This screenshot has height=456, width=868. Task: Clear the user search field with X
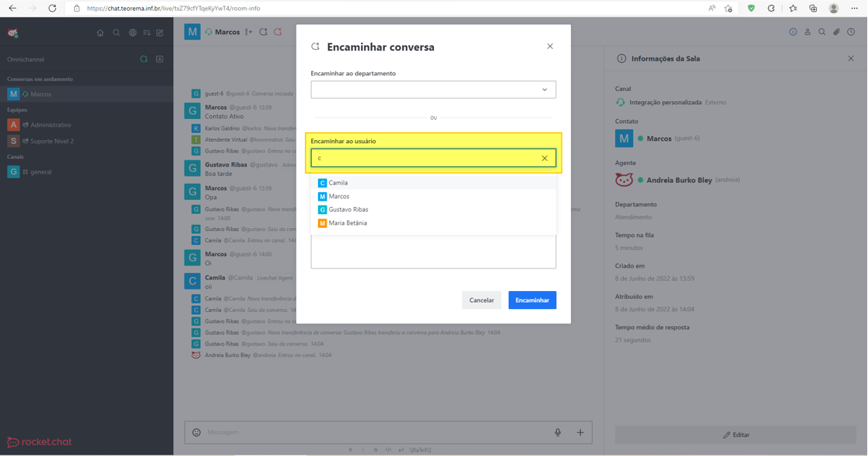coord(544,159)
